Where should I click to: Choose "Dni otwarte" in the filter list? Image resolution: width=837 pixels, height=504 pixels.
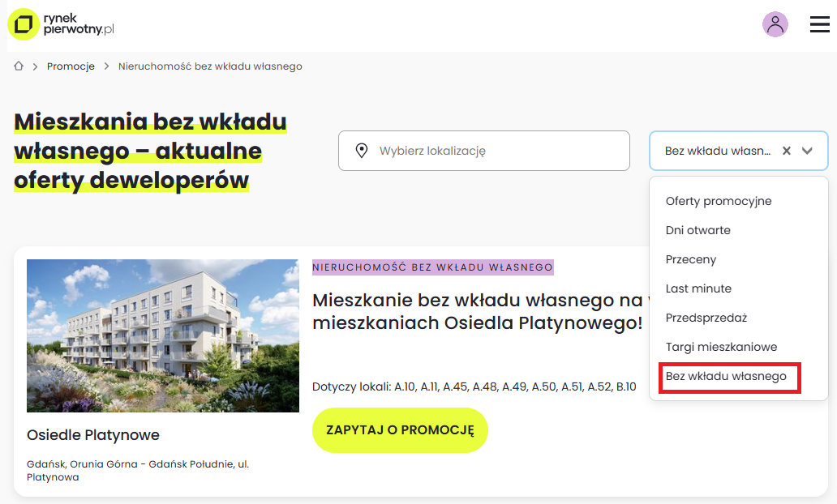point(697,230)
